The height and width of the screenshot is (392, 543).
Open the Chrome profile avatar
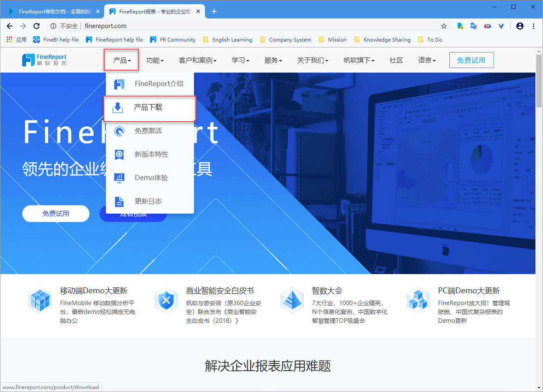point(519,26)
